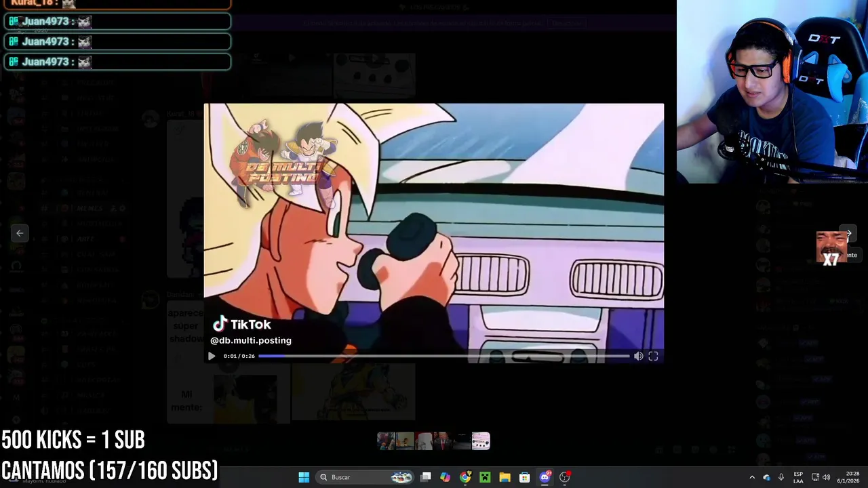Open Minecraft from the taskbar
The image size is (868, 488).
click(x=485, y=477)
